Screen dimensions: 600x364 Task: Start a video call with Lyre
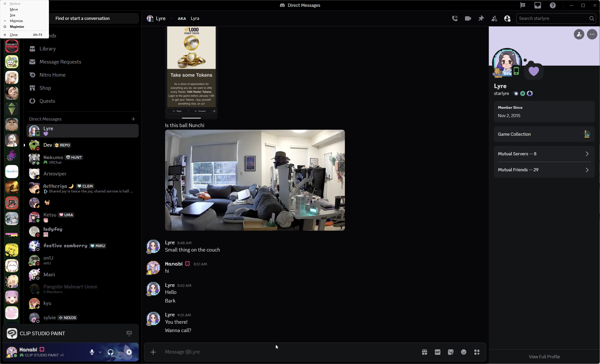tap(468, 18)
